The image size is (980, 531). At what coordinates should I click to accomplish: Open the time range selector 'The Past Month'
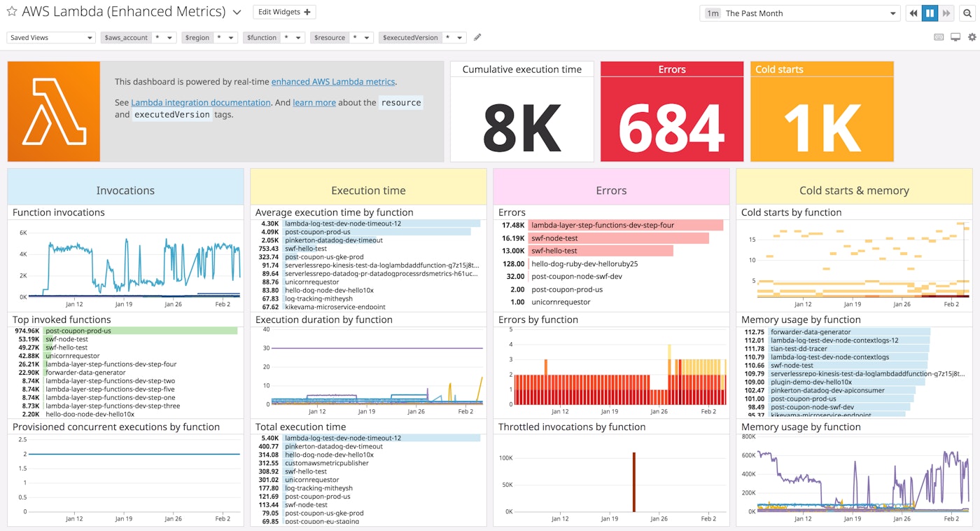800,13
